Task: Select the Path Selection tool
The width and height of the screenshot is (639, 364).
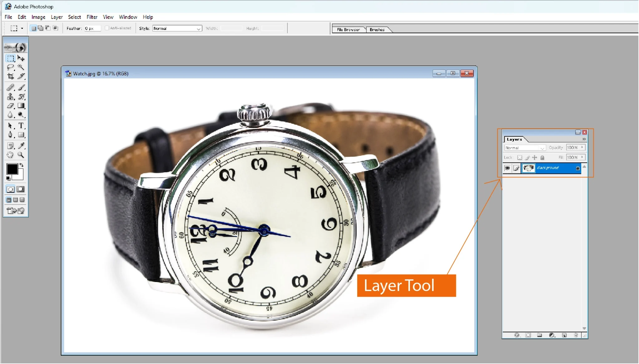Action: click(10, 126)
